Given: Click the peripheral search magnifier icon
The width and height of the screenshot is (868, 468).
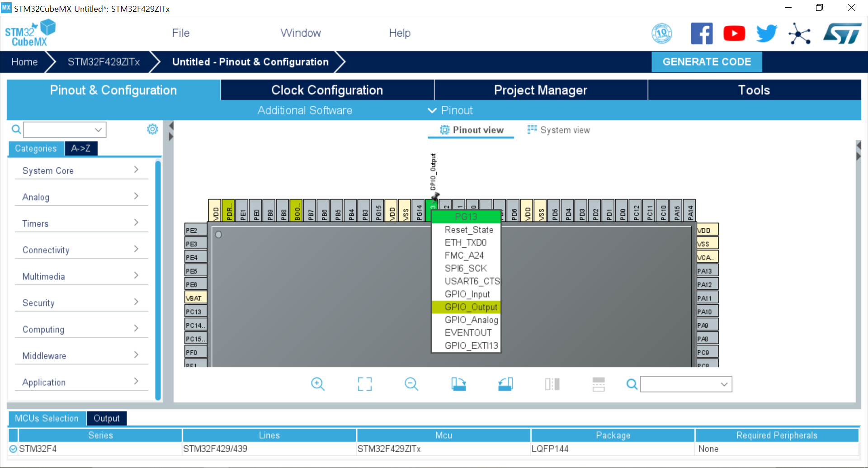Looking at the screenshot, I should [x=16, y=130].
